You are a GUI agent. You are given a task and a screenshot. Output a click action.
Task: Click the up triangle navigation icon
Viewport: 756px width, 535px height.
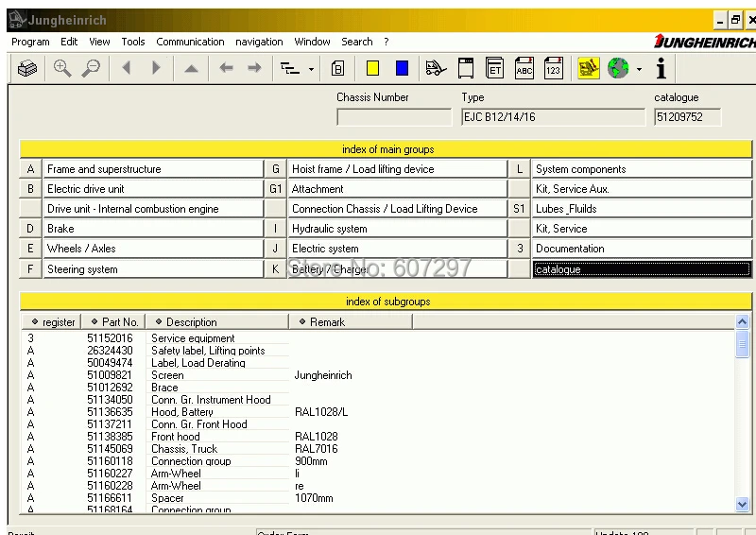point(191,68)
